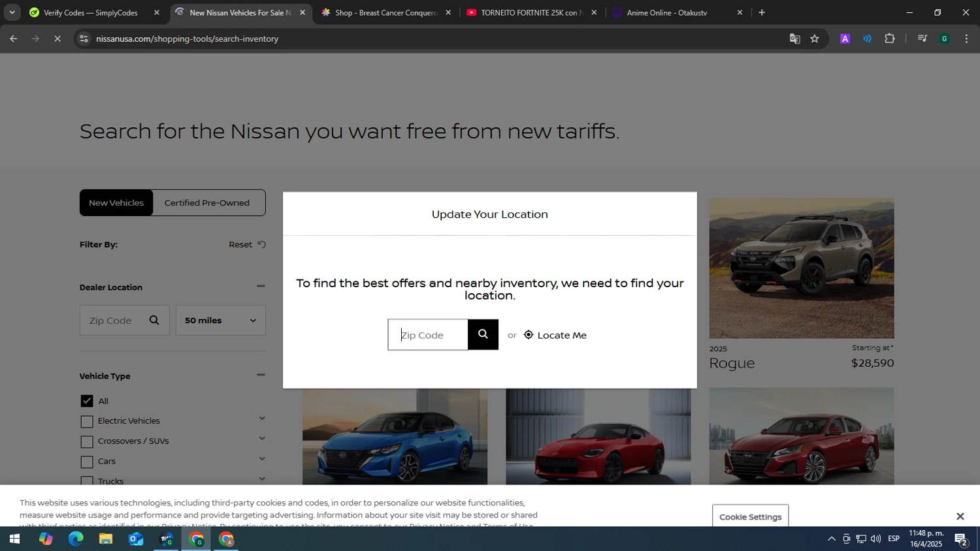
Task: Expand the Crossovers / SUVs chevron
Action: coord(262,439)
